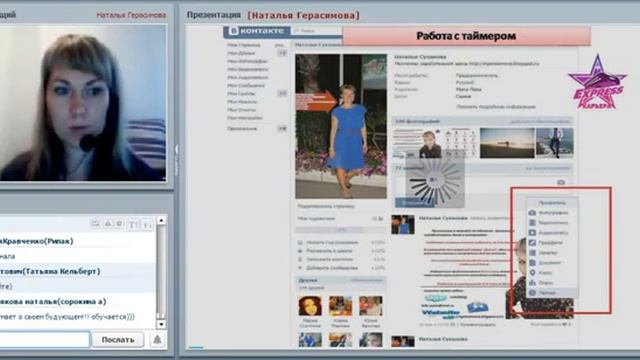Screen dimensions: 640x360
Task: Click the chat scrollbar down arrow
Action: 161,324
